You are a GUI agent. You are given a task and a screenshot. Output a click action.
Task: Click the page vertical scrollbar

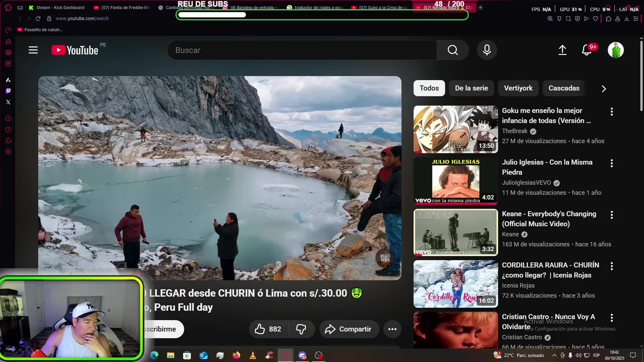(641, 75)
